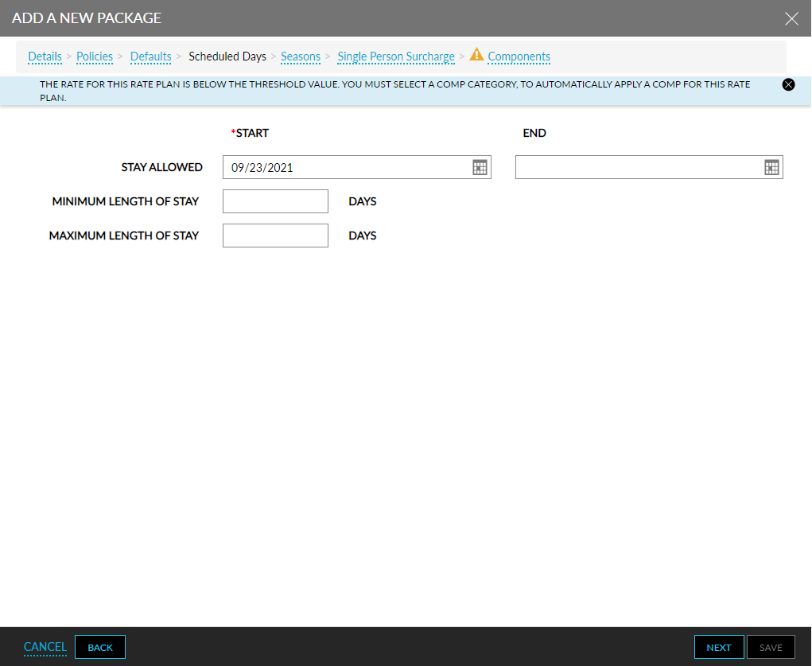Image resolution: width=812 pixels, height=666 pixels.
Task: Click the 'Maximum Length of Stay' label
Action: tap(124, 236)
